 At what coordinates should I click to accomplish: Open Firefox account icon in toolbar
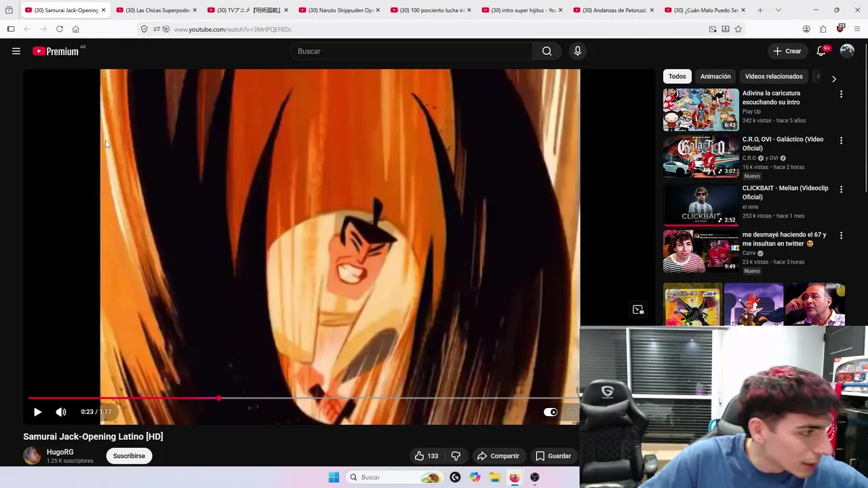(806, 29)
